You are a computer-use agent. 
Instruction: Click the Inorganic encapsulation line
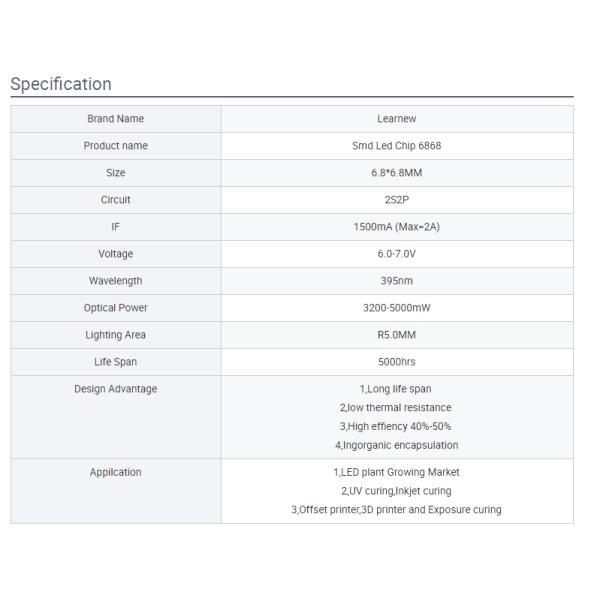point(397,445)
